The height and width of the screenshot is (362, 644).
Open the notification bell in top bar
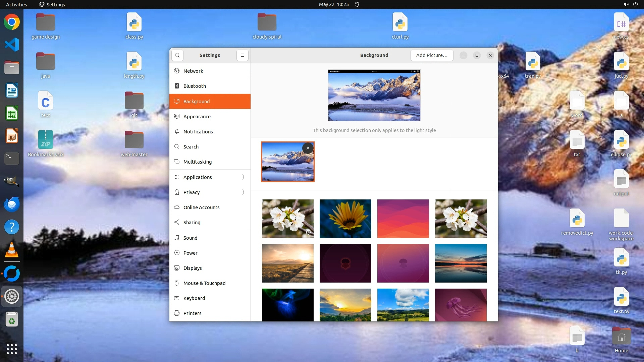357,4
